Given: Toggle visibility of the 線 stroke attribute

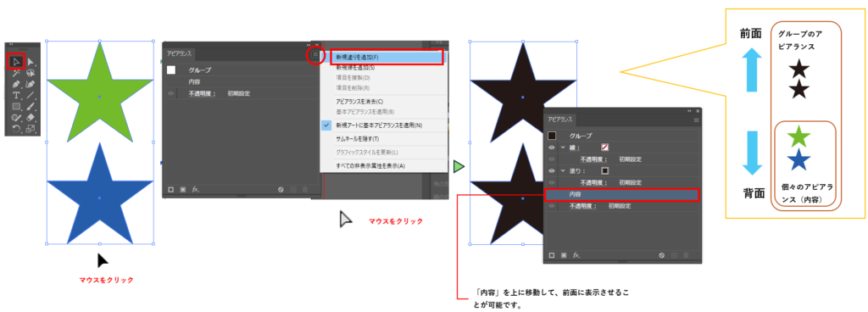Looking at the screenshot, I should point(552,148).
